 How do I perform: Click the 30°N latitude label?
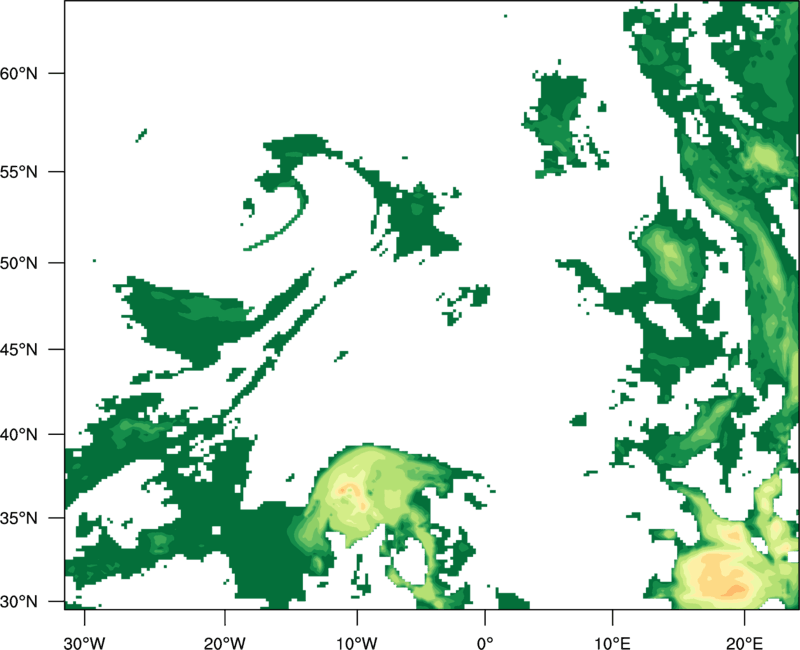[x=19, y=602]
